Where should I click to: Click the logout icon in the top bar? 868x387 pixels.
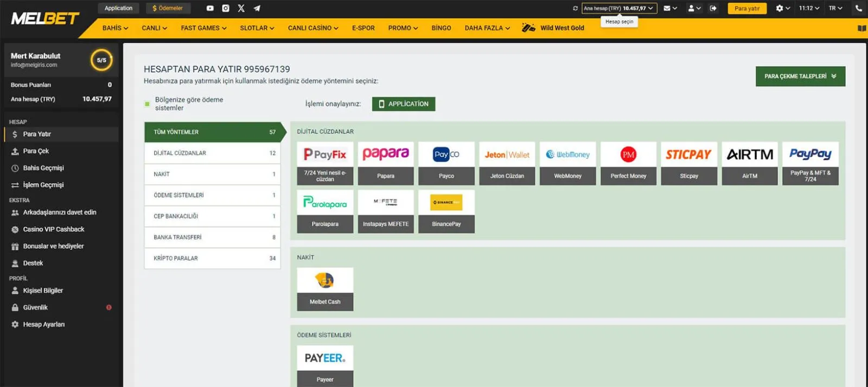(713, 8)
